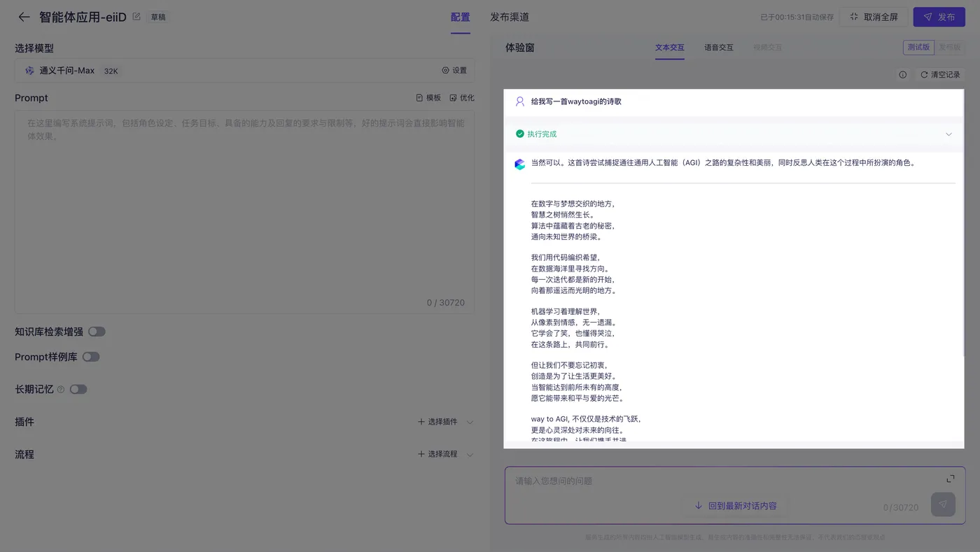Open the Prompt 模板 templates

[428, 98]
